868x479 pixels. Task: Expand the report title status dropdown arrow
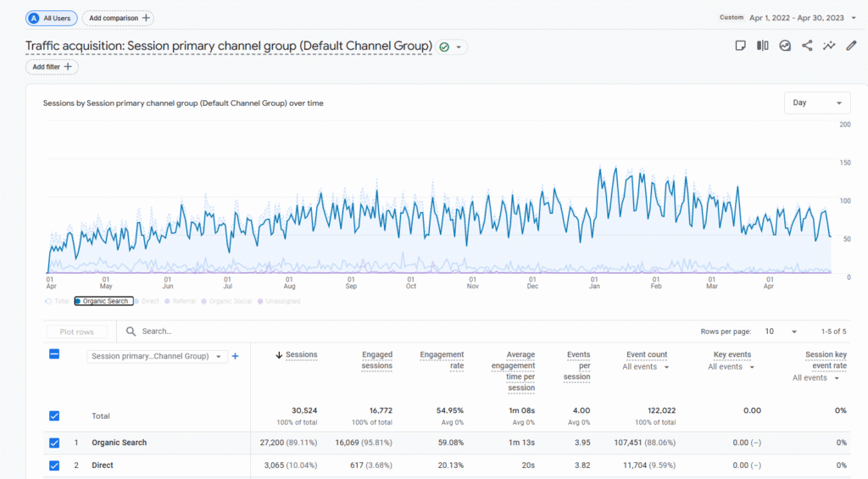pyautogui.click(x=459, y=47)
